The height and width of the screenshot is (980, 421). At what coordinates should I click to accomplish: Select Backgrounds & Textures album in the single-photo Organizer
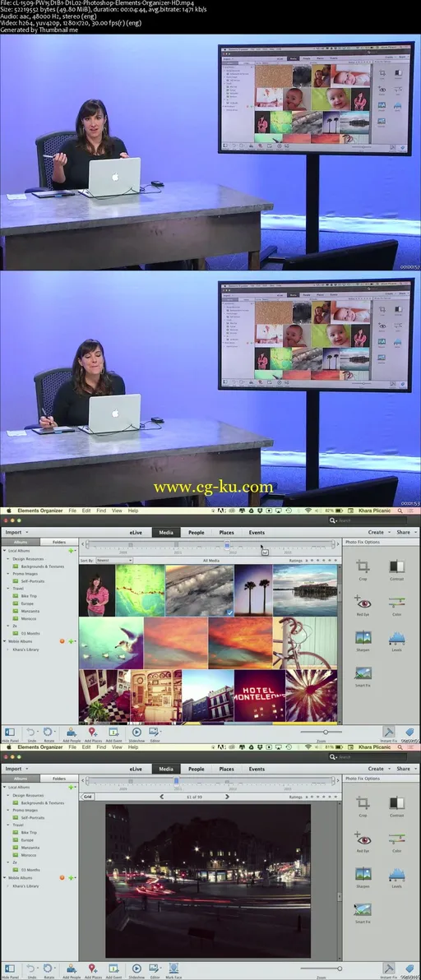click(x=39, y=802)
